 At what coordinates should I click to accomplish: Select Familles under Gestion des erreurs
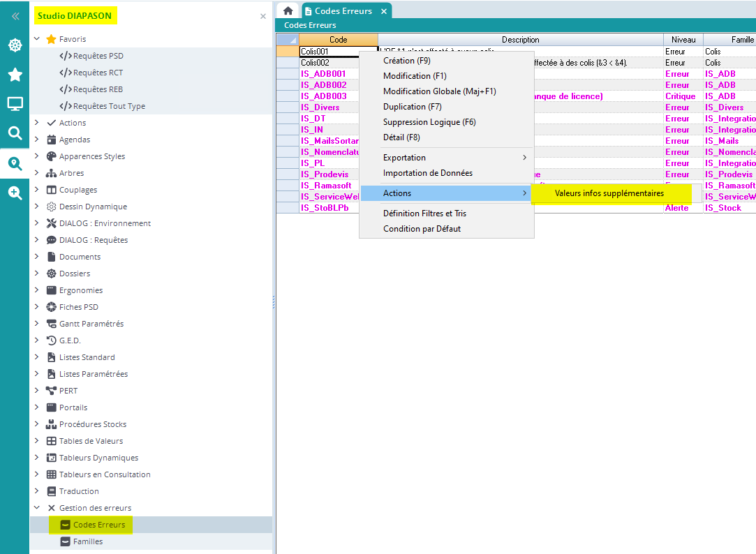88,541
